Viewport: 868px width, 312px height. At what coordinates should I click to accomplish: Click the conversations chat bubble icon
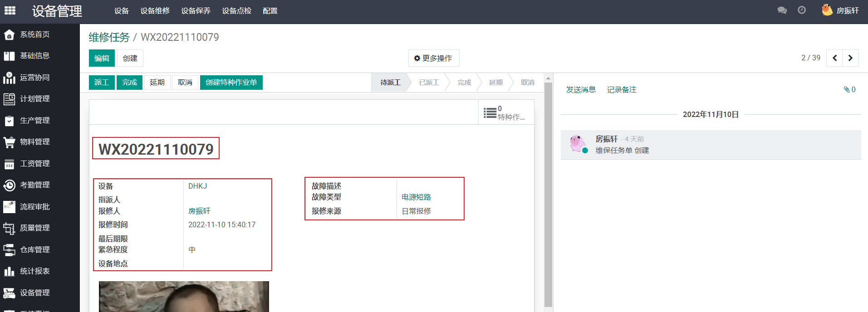[782, 10]
